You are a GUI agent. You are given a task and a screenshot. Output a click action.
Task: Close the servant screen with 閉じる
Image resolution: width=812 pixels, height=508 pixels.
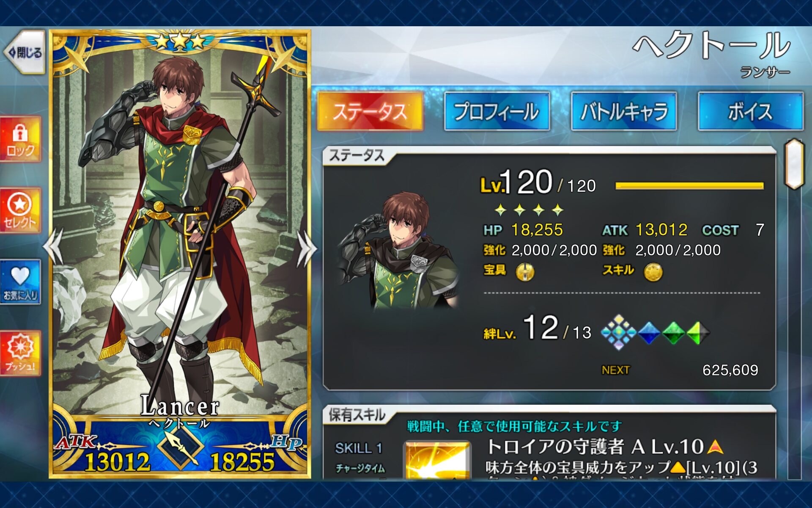25,52
